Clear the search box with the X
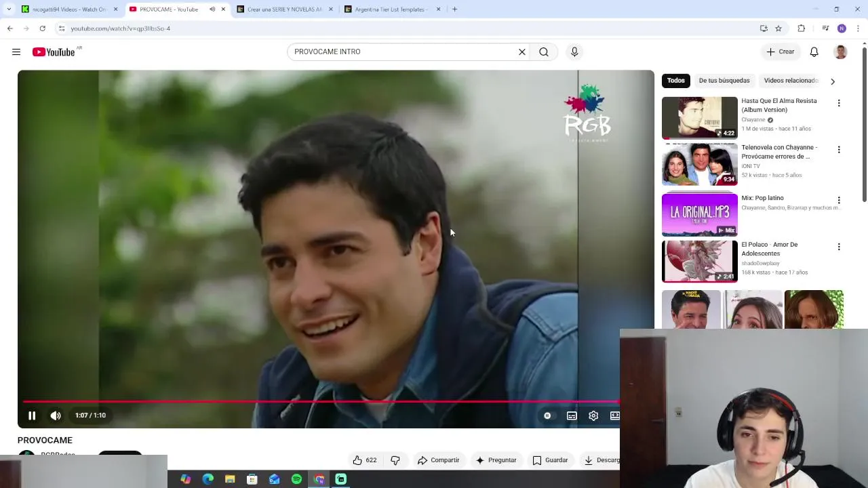Viewport: 868px width, 488px height. (522, 52)
